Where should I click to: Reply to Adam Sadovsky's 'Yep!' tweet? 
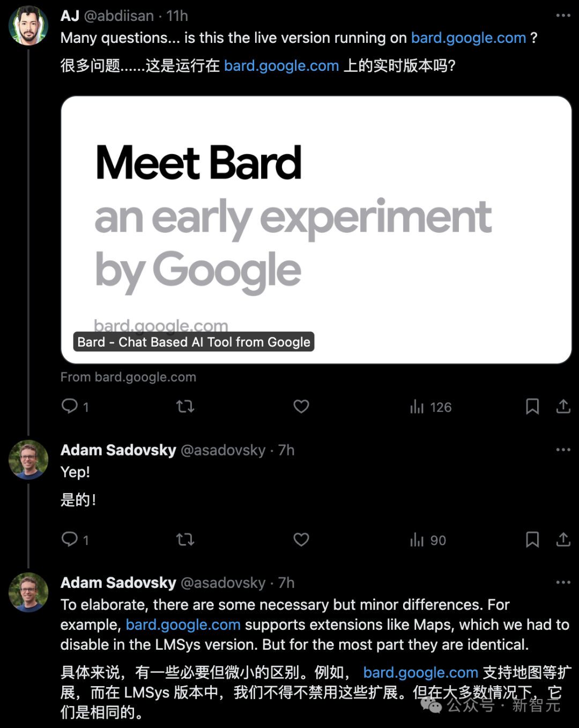pyautogui.click(x=70, y=539)
